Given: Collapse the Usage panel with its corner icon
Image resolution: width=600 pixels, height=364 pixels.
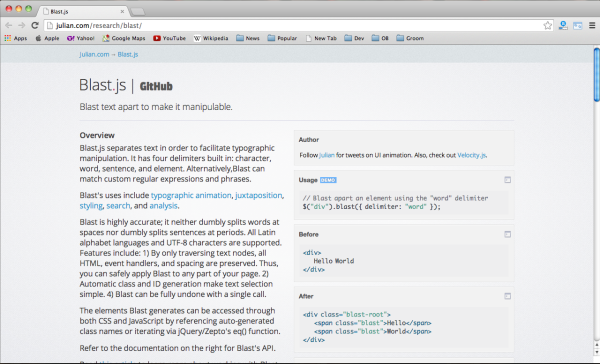Looking at the screenshot, I should [507, 180].
